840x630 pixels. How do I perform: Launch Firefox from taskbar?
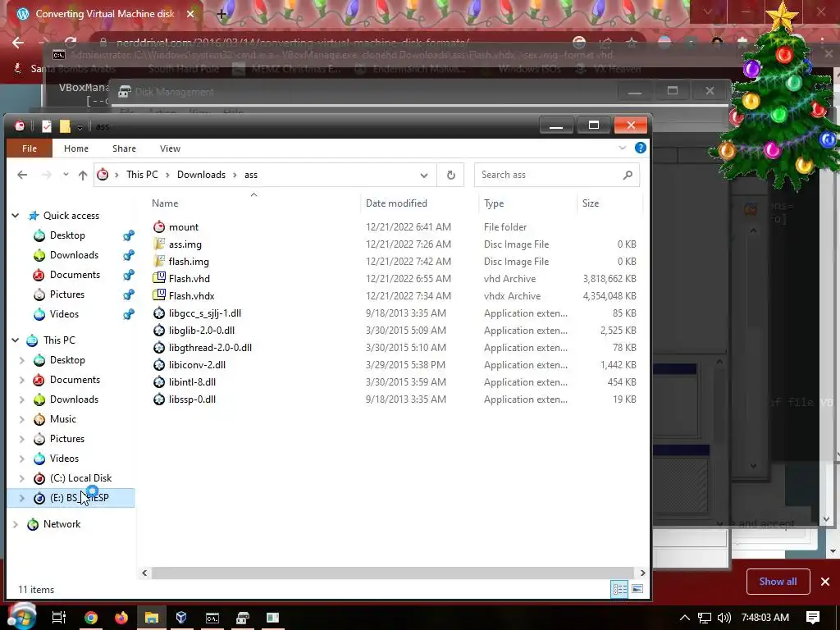tap(121, 618)
